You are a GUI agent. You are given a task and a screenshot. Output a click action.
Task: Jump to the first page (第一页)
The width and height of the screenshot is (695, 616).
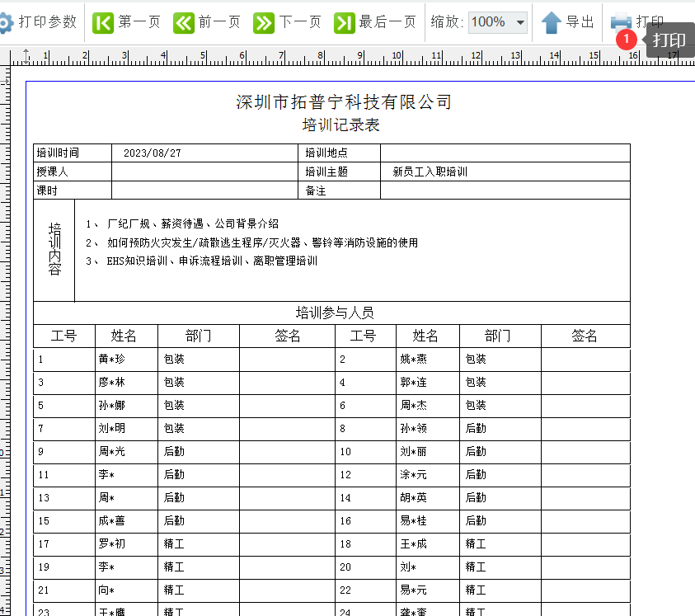(x=103, y=22)
